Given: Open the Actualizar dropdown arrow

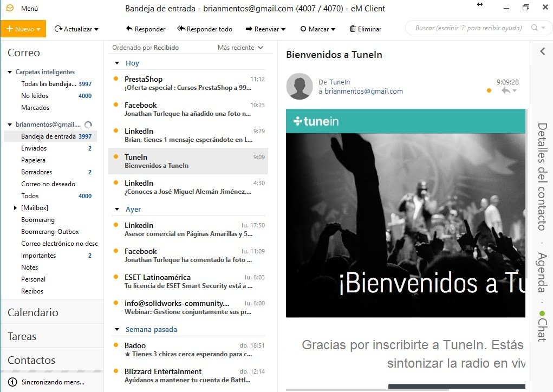Looking at the screenshot, I should tap(96, 30).
